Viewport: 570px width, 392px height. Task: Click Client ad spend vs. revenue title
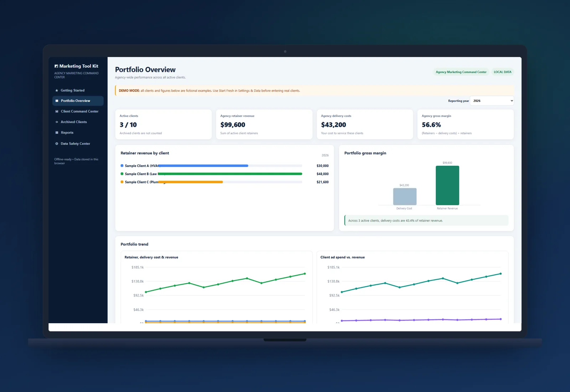[x=342, y=257]
